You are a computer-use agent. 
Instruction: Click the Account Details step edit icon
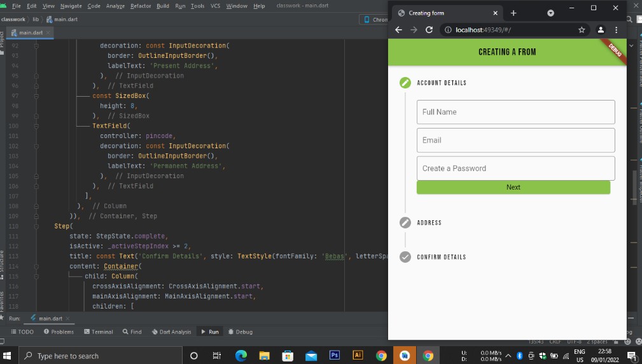click(x=405, y=83)
